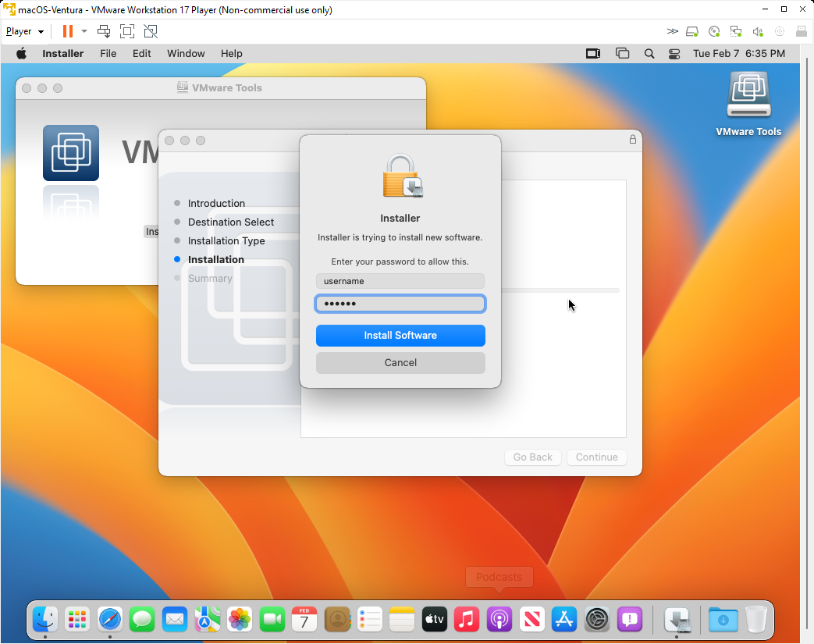Open macOS Control Center
Viewport: 814px width, 644px height.
(675, 54)
